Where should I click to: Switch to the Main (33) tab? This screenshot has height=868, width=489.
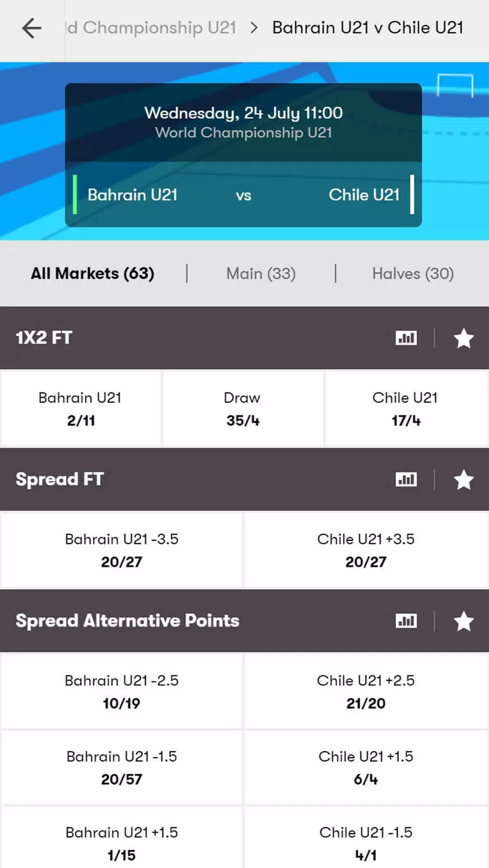(x=261, y=274)
